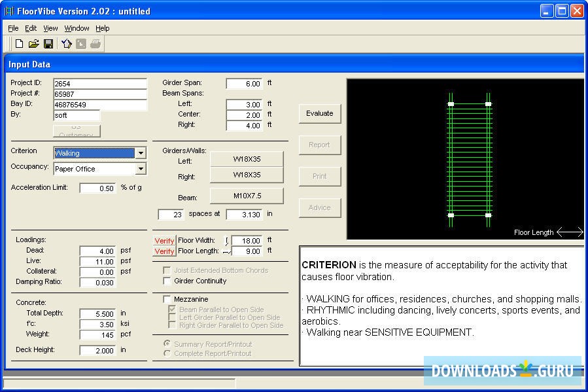Toggle the Mezzanine checkbox
This screenshot has width=588, height=392.
tap(167, 299)
